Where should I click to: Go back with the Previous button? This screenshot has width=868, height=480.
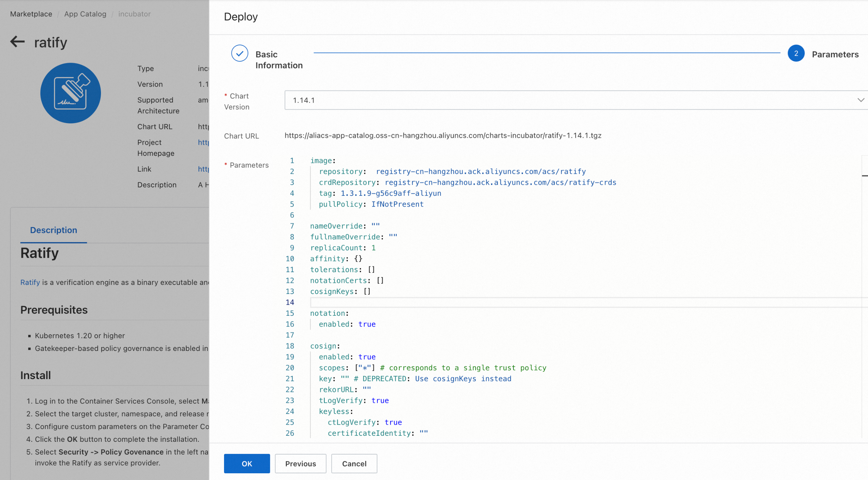tap(300, 464)
